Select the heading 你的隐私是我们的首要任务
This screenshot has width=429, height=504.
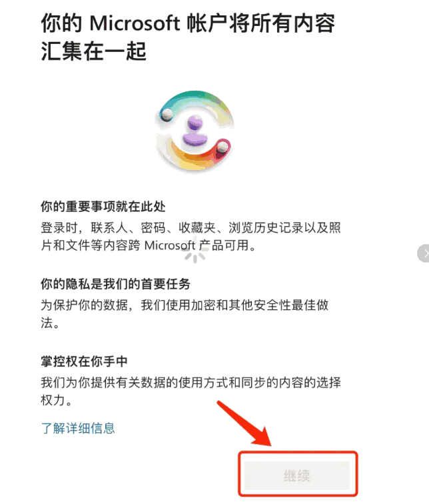[116, 284]
